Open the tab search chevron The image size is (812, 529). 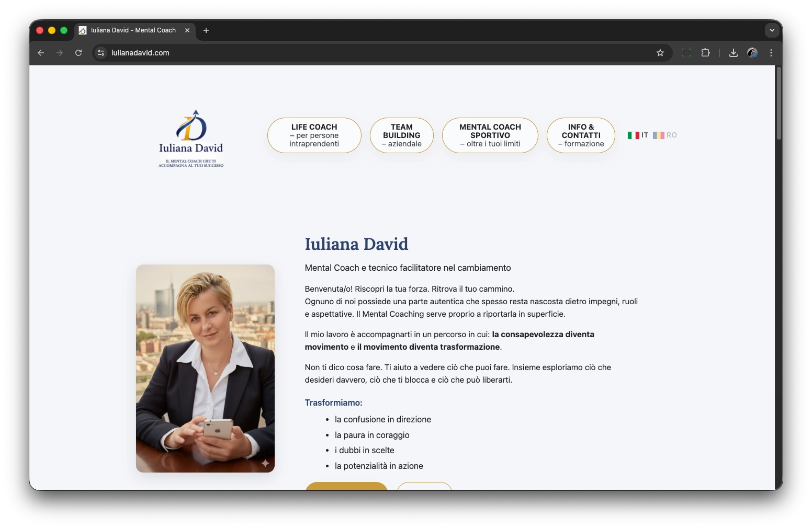pos(772,30)
